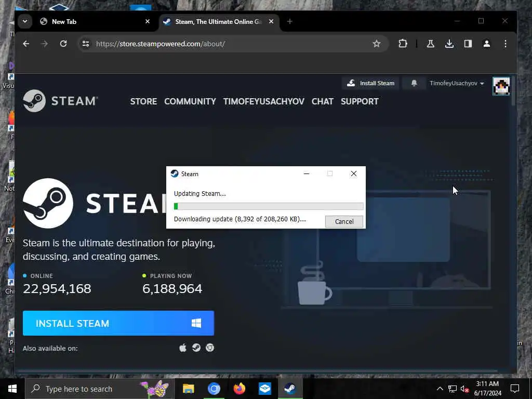Image resolution: width=532 pixels, height=399 pixels.
Task: Open a new browser tab
Action: click(x=289, y=21)
